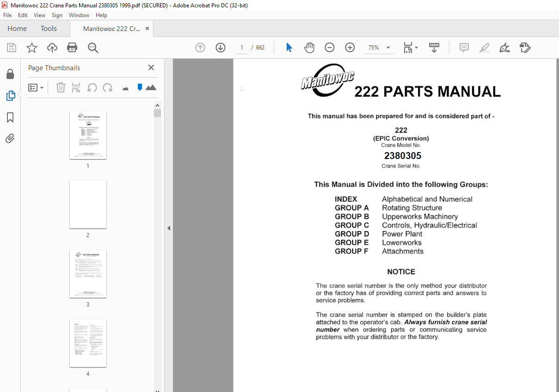Rotate pages counterclockwise
This screenshot has width=559, height=392.
(x=92, y=87)
